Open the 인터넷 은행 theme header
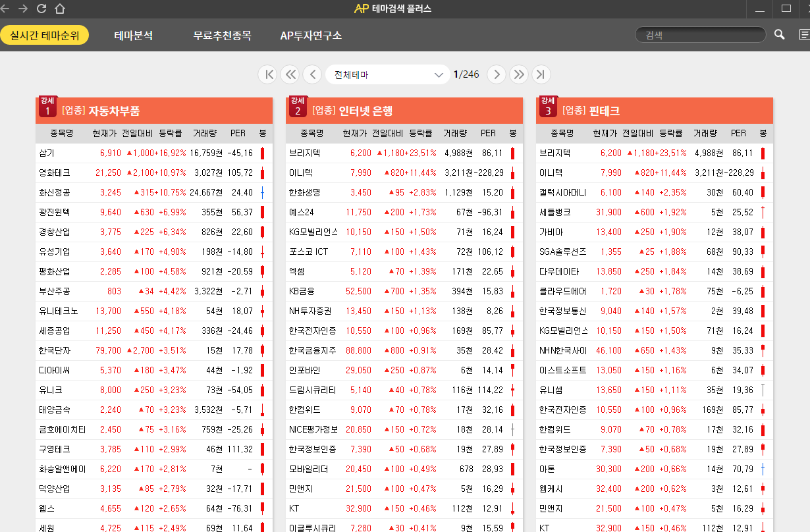This screenshot has width=810, height=532. [x=404, y=111]
